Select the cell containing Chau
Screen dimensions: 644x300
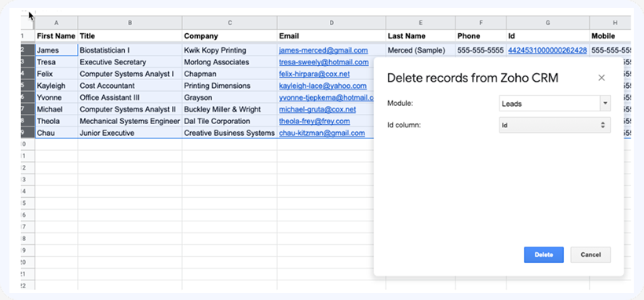(57, 134)
